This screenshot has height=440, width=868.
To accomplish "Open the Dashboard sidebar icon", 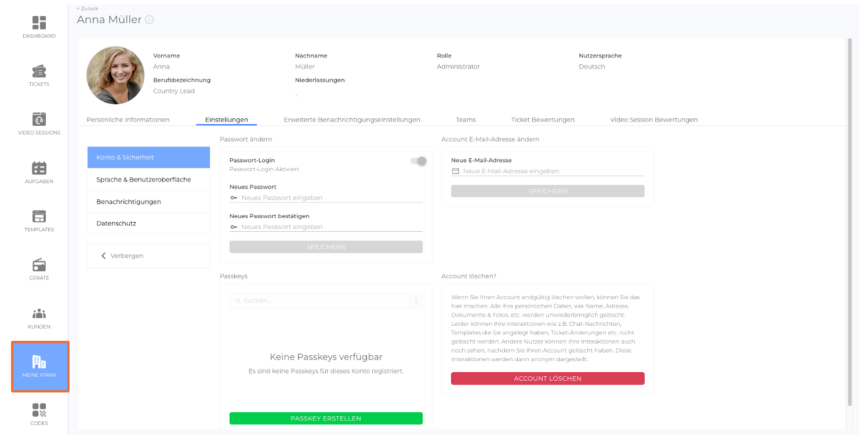I will click(x=39, y=23).
